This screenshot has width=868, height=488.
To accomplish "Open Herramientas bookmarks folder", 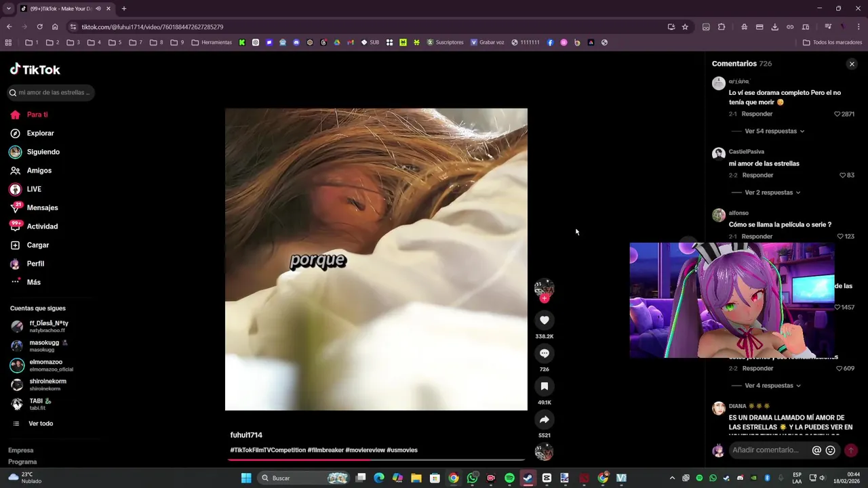I will (x=212, y=42).
